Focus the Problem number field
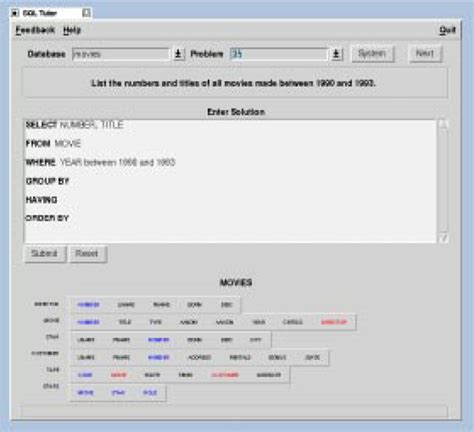 click(x=279, y=54)
